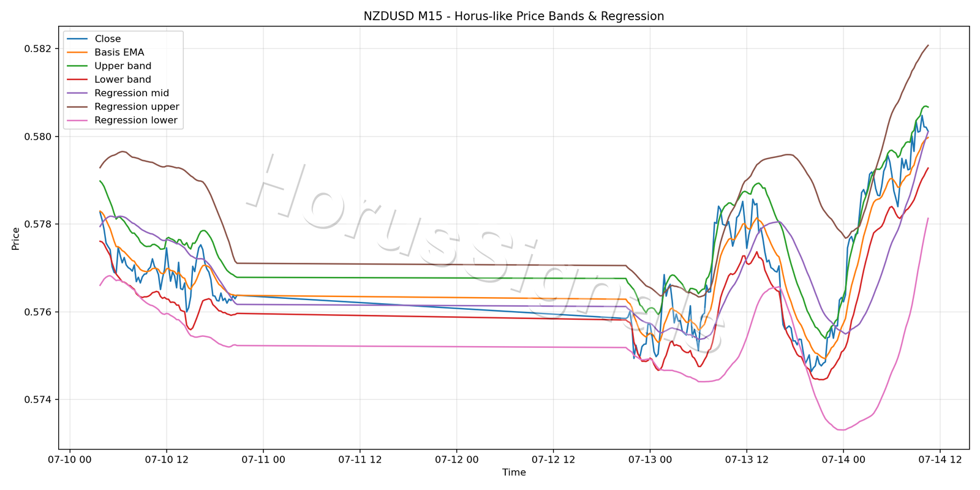Select the 'Regression upper' legend entry

[x=124, y=107]
